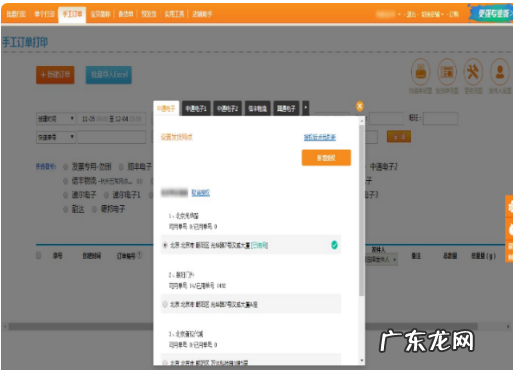The height and width of the screenshot is (370, 513).
Task: Close the popup with the orange X
Action: pyautogui.click(x=360, y=106)
